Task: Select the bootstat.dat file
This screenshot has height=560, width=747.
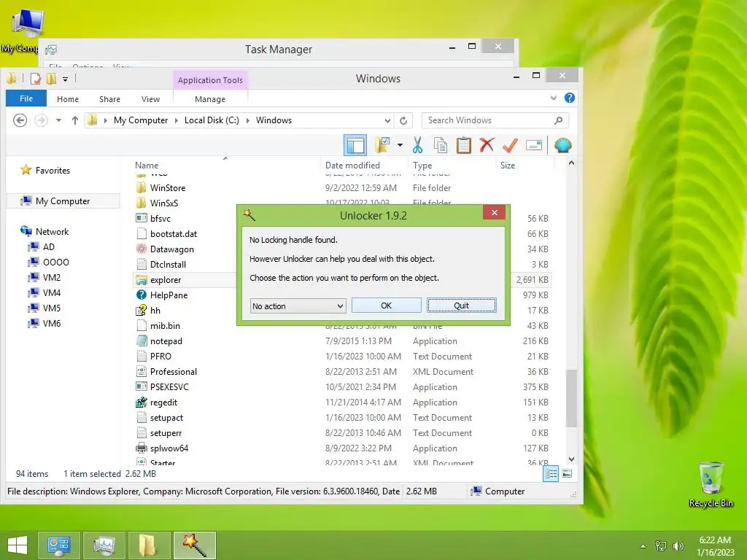Action: 174,234
